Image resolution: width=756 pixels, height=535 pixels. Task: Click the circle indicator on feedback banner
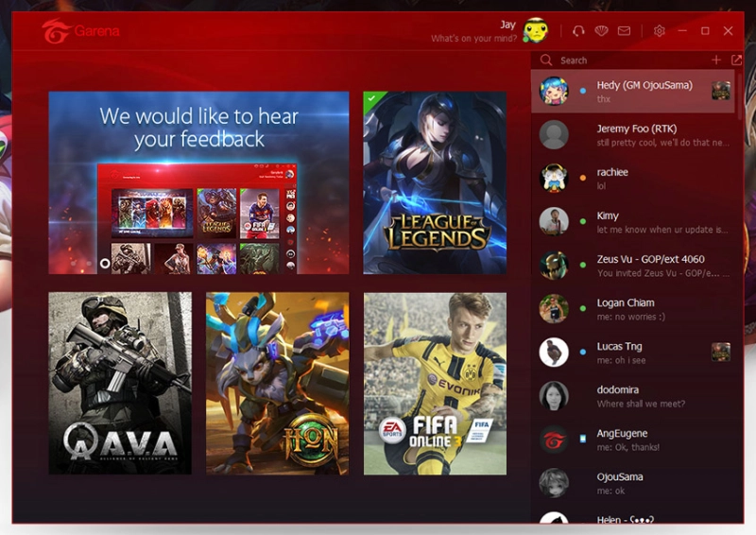pos(105,264)
